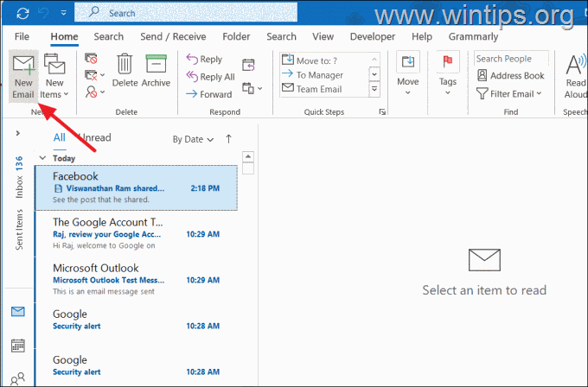Open the Facebook email from 2:18 PM

click(x=136, y=187)
